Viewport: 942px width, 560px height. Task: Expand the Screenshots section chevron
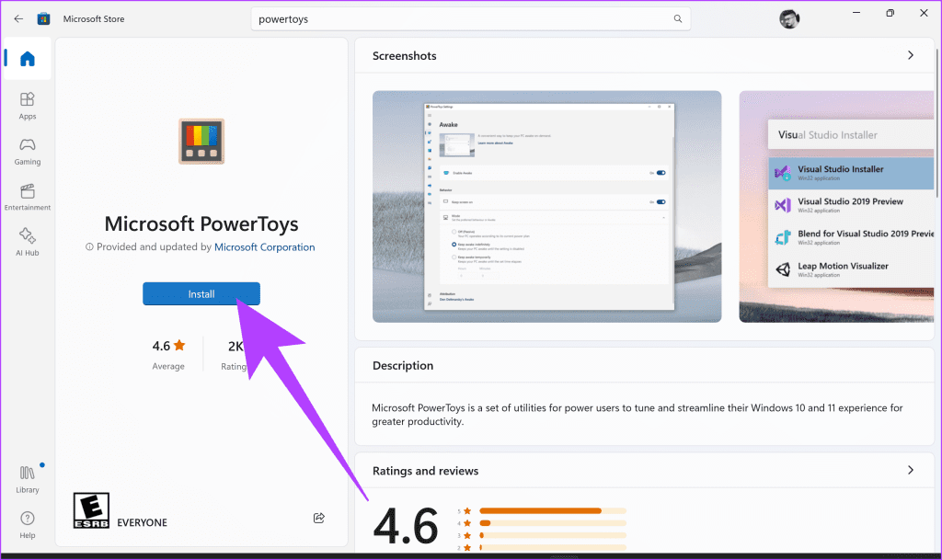910,55
